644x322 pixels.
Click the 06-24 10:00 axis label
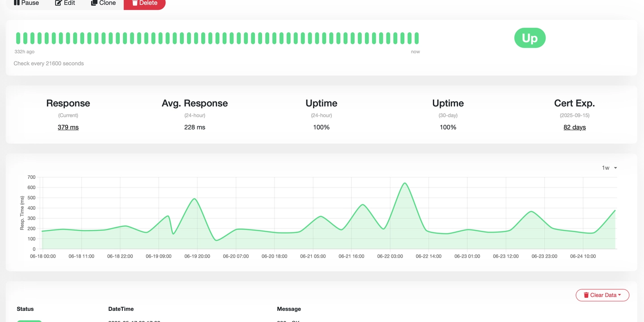(x=583, y=257)
